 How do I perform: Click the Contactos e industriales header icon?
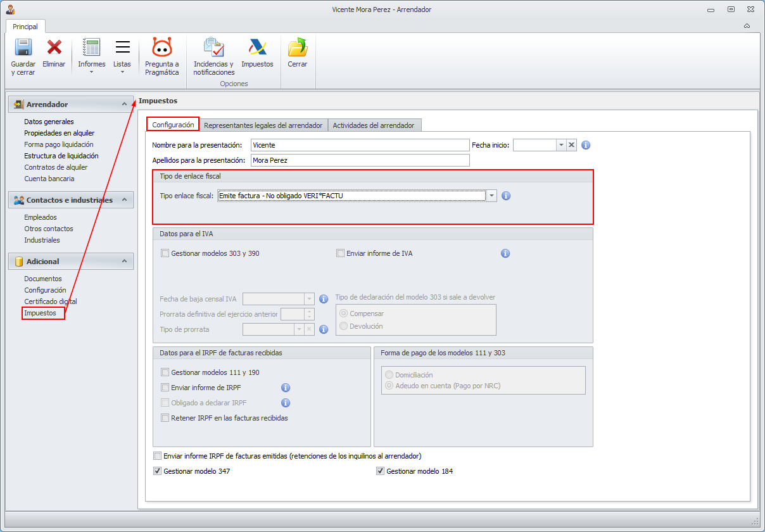(x=18, y=200)
